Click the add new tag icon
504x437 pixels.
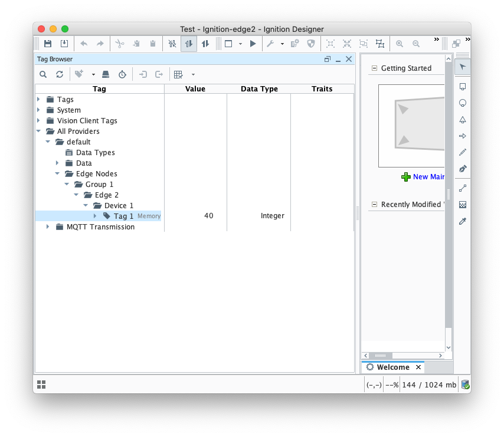point(79,74)
